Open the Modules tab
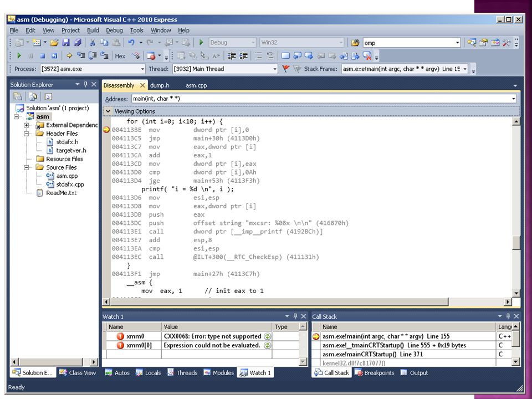This screenshot has width=532, height=399. pos(219,372)
